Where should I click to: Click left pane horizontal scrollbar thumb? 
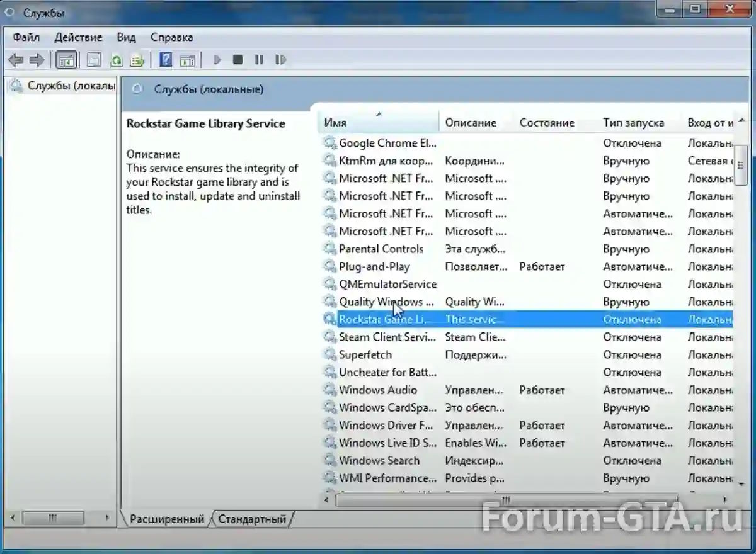pyautogui.click(x=54, y=517)
